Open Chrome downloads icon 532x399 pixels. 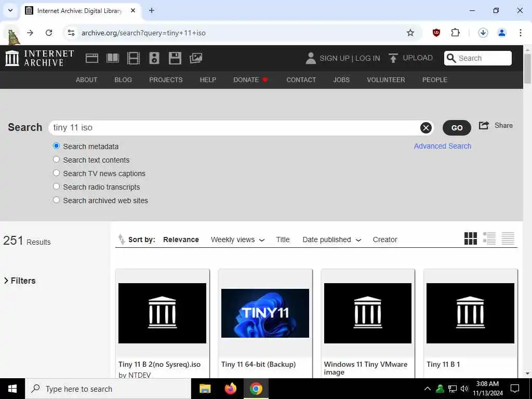tap(483, 33)
